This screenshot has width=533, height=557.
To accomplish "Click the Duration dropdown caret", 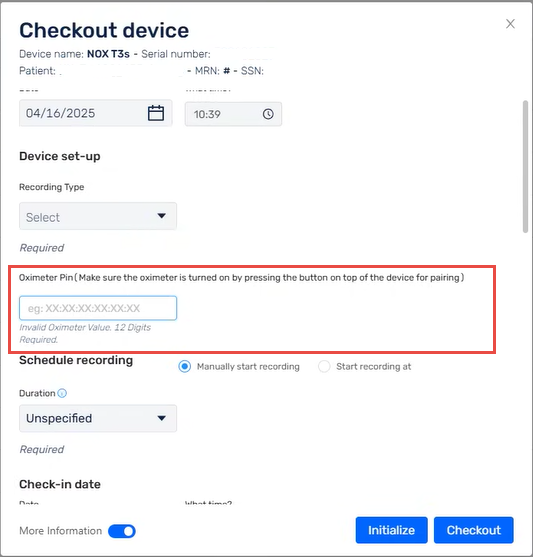I will [161, 418].
